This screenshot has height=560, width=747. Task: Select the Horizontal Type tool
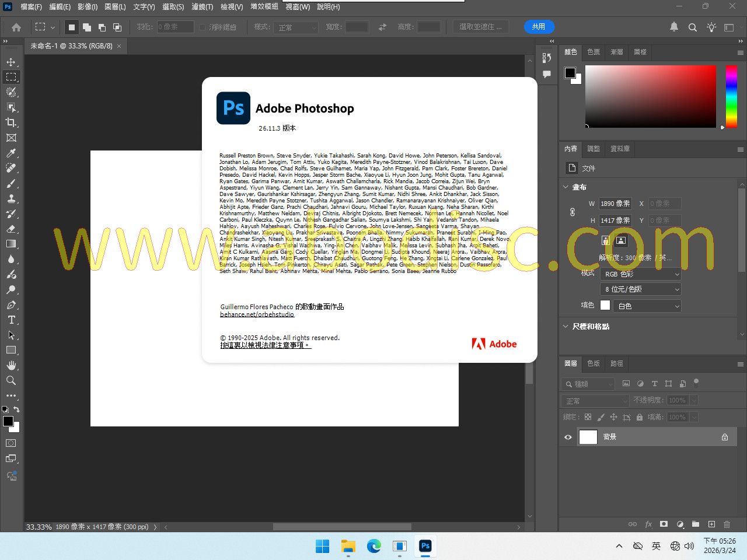pos(11,320)
